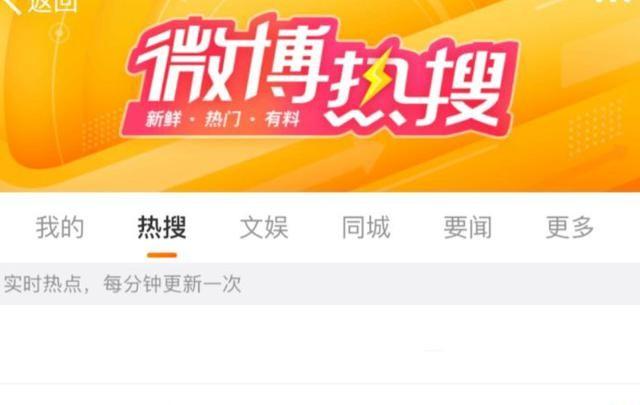Click the orange underline under 热搜

[x=162, y=255]
